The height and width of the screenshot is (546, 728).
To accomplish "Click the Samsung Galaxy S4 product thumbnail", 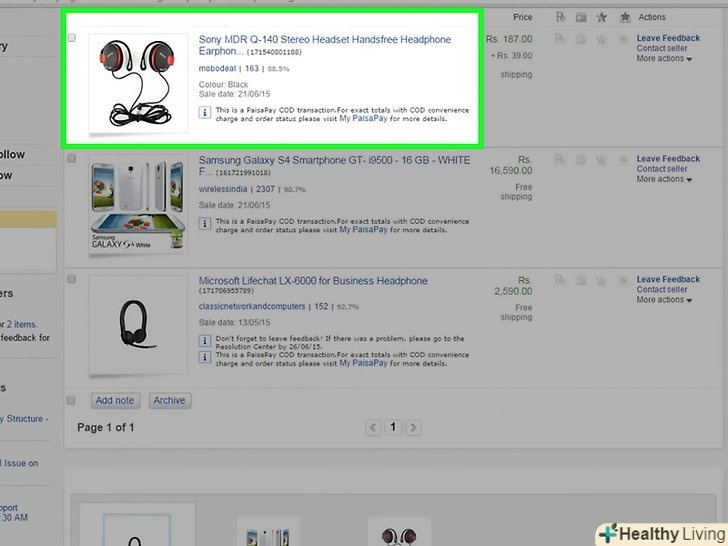I will (138, 204).
